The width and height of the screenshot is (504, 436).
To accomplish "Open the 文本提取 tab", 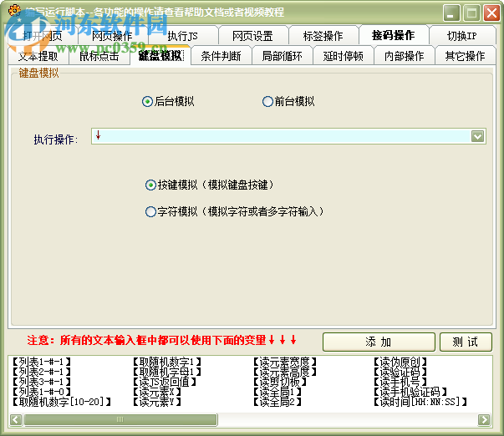I will [38, 56].
